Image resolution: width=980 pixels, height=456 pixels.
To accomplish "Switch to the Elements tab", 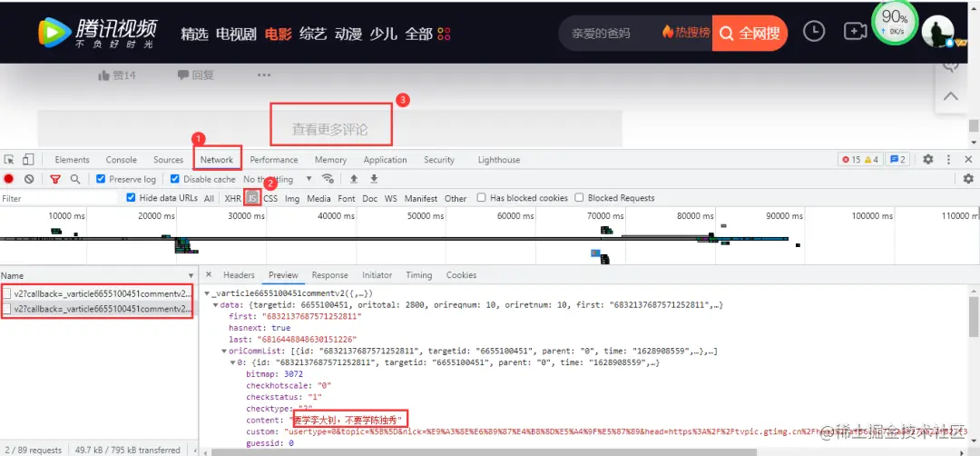I will coord(72,160).
